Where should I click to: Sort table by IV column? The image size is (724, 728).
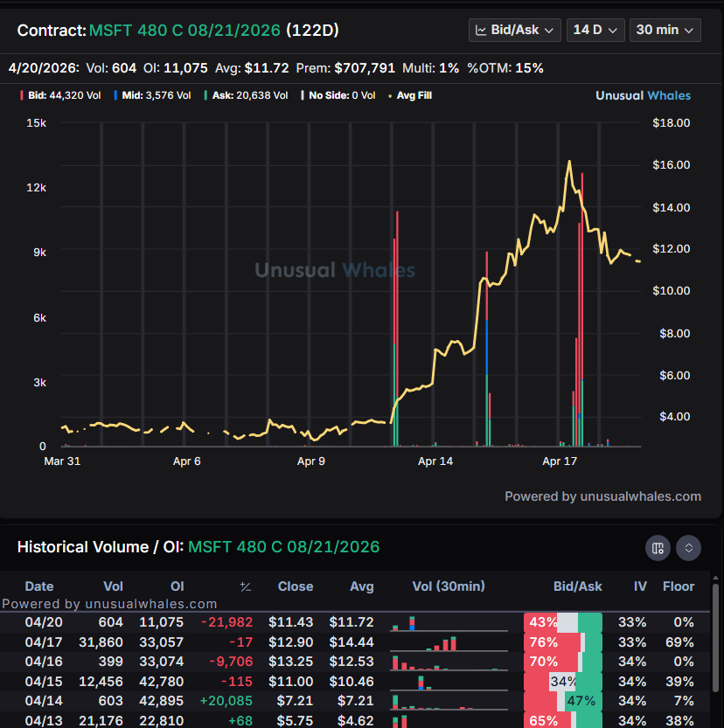640,586
